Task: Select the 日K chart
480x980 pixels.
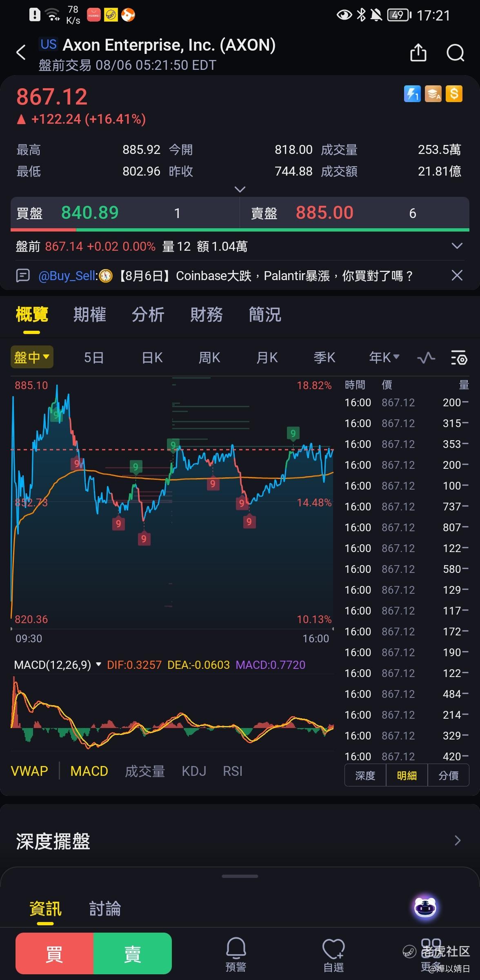Action: (152, 358)
